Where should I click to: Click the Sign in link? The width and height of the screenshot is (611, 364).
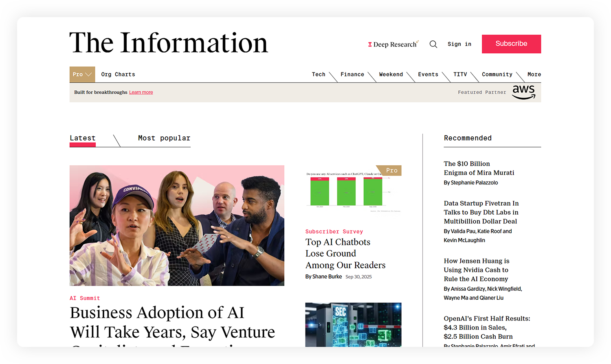[459, 44]
